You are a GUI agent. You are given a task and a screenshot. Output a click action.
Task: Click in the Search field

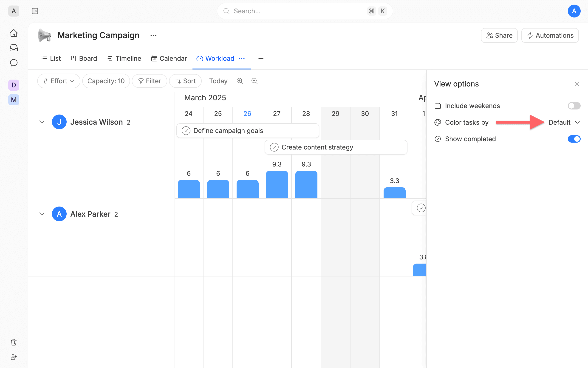(x=305, y=11)
